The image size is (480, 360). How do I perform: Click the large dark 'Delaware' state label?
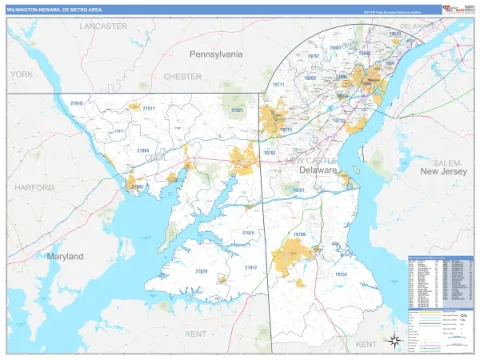318,170
